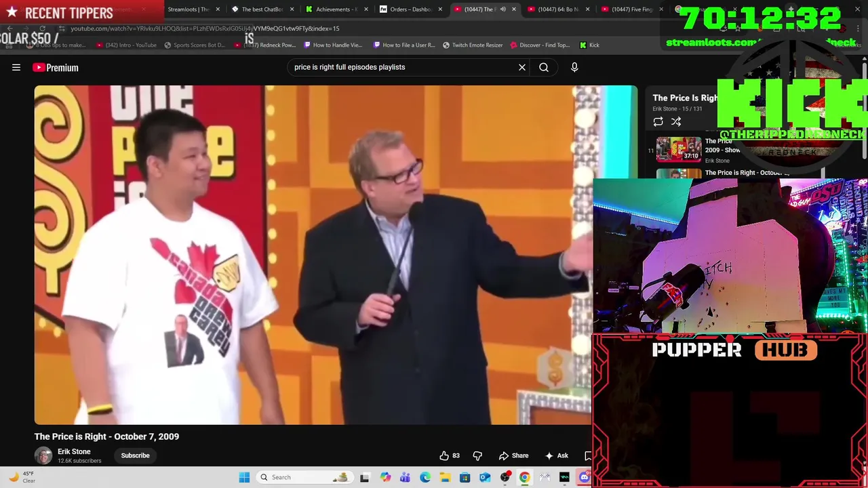The height and width of the screenshot is (488, 868).
Task: Open the game controller taskbar app
Action: 545,477
